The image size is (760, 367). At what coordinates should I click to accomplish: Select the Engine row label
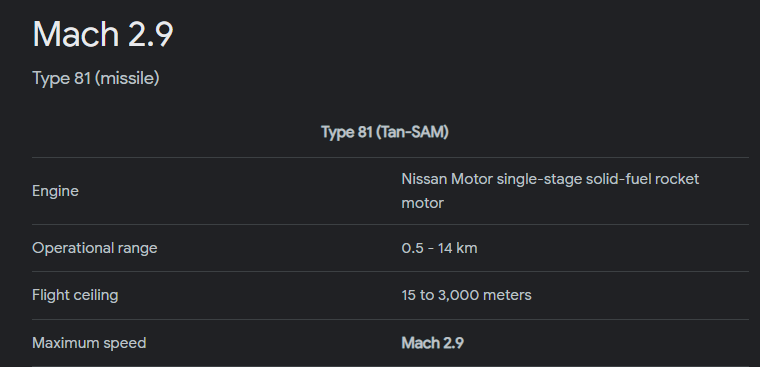tap(55, 191)
